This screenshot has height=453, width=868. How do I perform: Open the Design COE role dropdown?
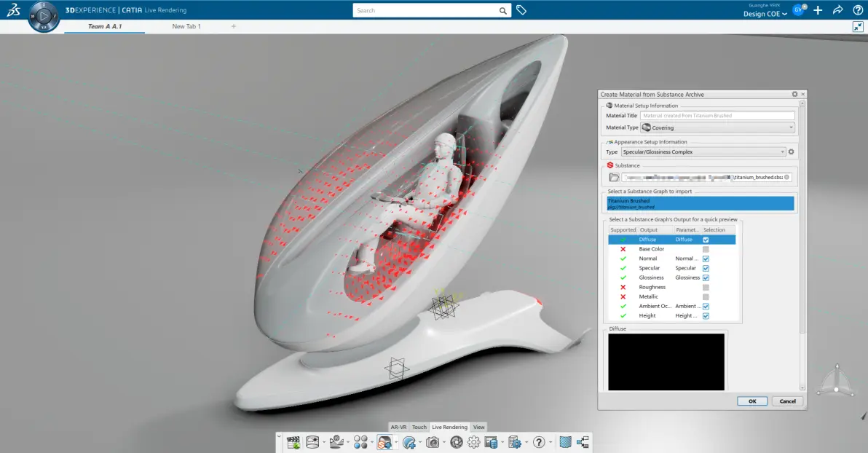765,14
